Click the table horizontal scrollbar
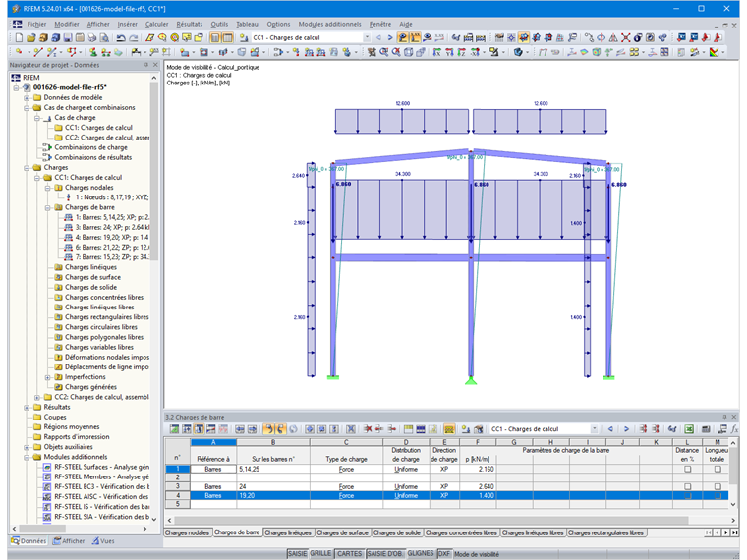747x560 pixels. pos(431,520)
